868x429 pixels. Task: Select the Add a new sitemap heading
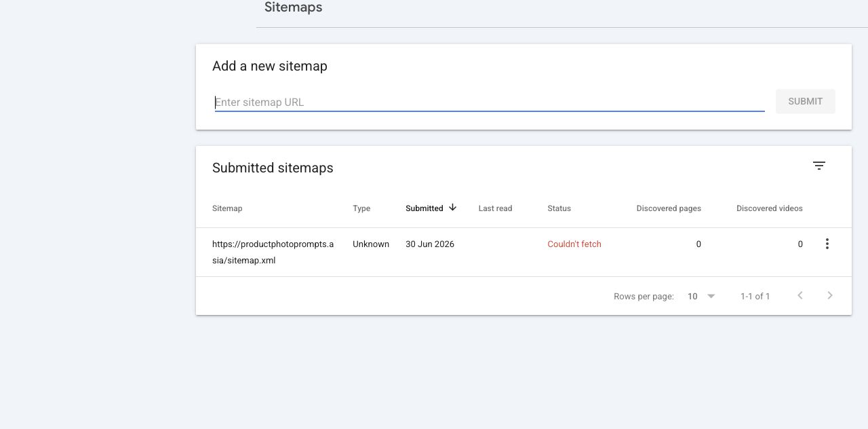(270, 66)
